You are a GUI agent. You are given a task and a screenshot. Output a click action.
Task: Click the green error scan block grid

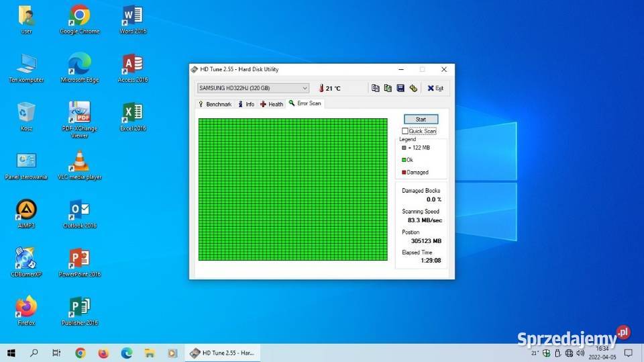pos(293,189)
